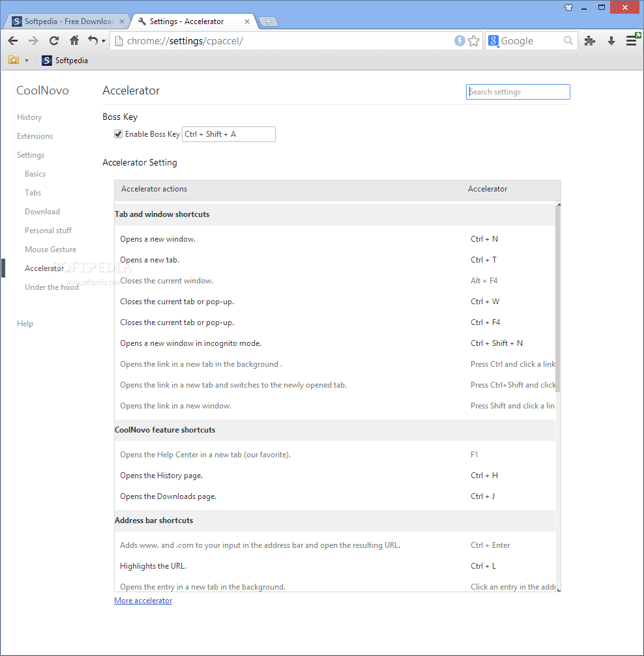
Task: Open Under the hood settings
Action: coord(52,287)
